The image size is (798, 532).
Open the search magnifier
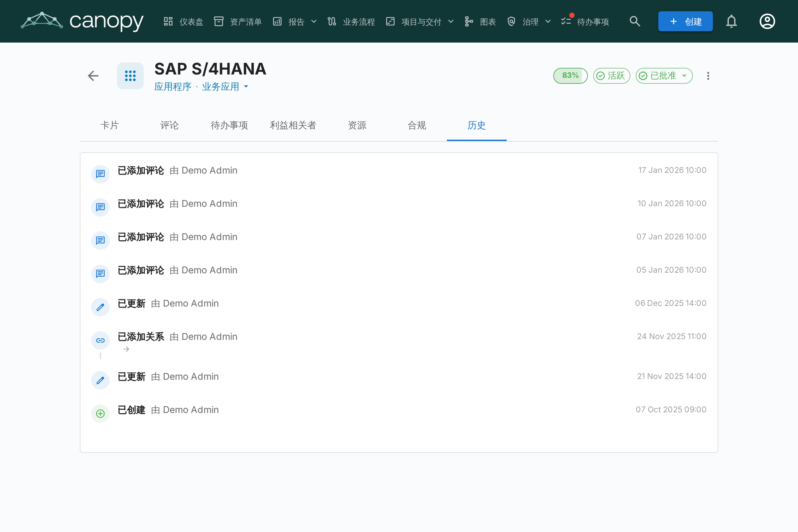[x=635, y=21]
